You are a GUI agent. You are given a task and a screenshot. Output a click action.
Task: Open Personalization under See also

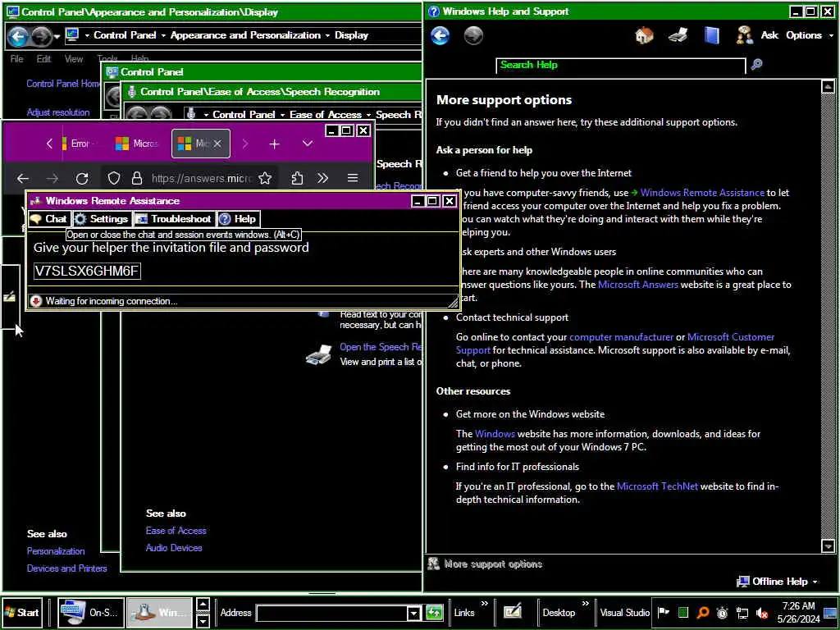(56, 551)
